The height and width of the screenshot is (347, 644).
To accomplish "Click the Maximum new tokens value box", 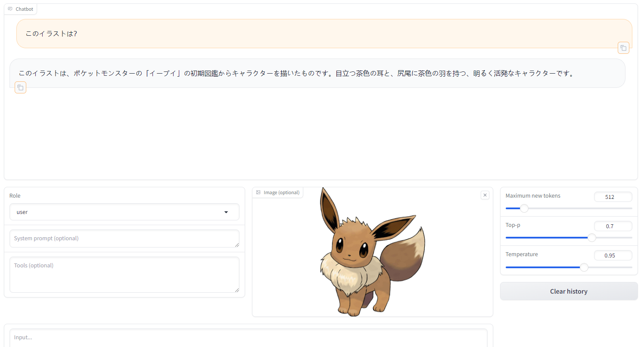I will tap(613, 196).
